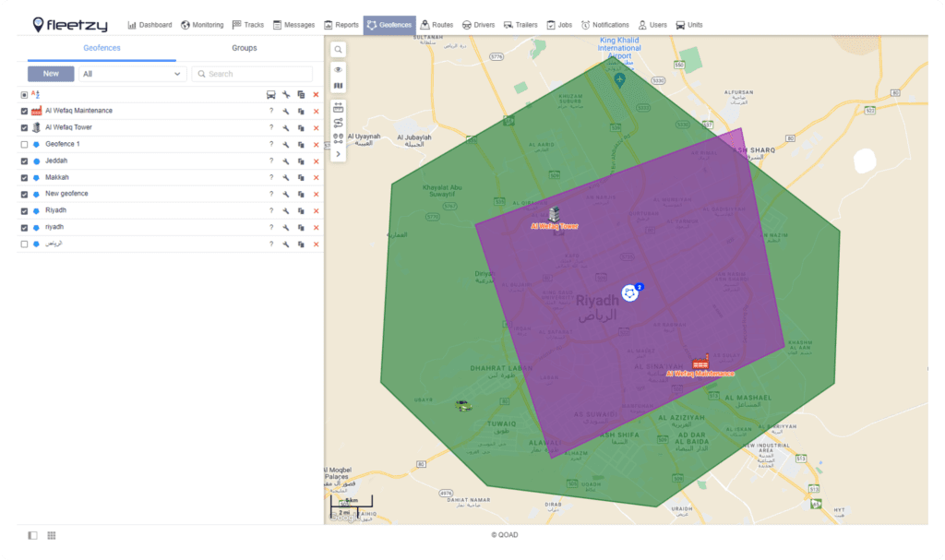Uncheck the capitalized Riyadh checkbox
This screenshot has width=945, height=560.
tap(24, 211)
